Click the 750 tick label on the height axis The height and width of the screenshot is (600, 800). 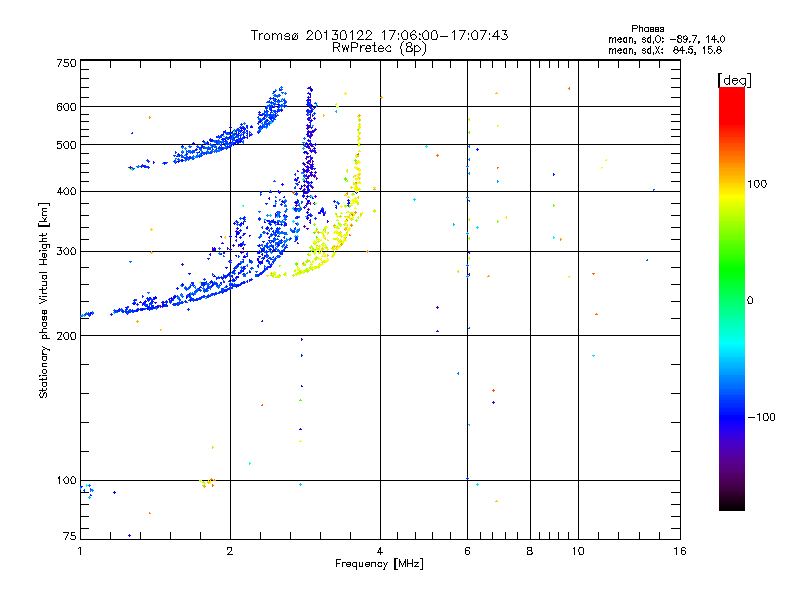coord(66,63)
